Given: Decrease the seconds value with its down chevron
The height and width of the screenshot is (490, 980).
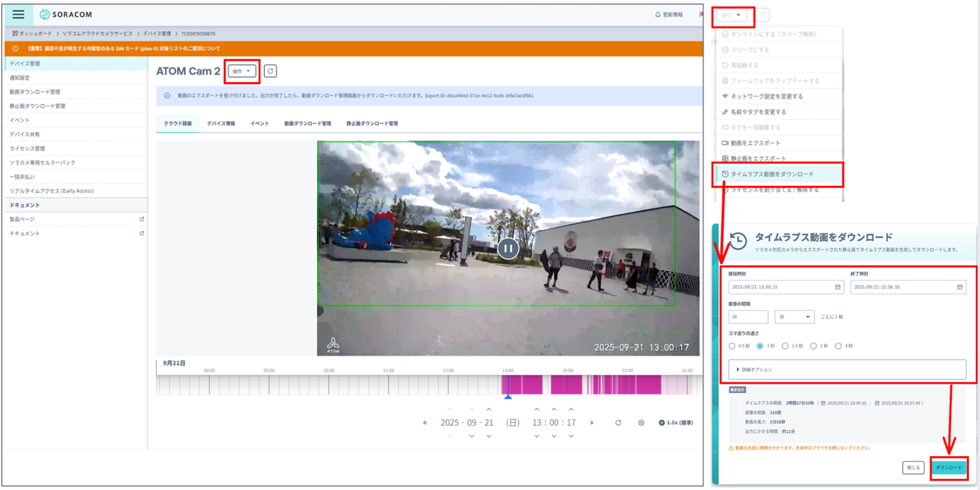Looking at the screenshot, I should [571, 436].
